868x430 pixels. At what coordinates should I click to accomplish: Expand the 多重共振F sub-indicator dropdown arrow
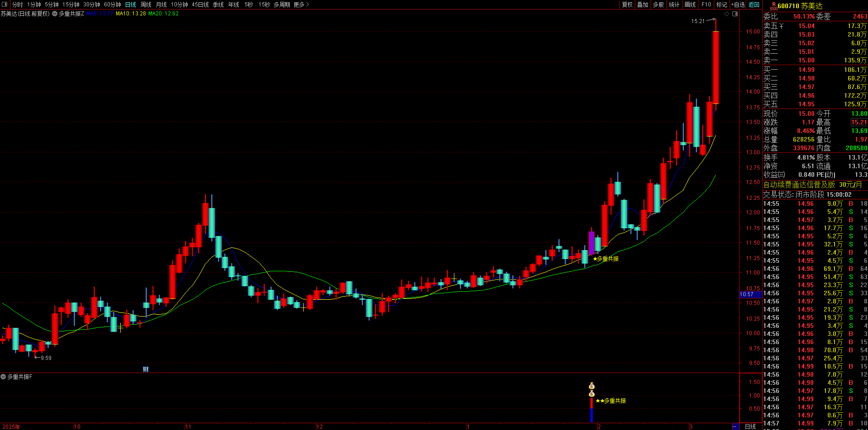pyautogui.click(x=3, y=377)
